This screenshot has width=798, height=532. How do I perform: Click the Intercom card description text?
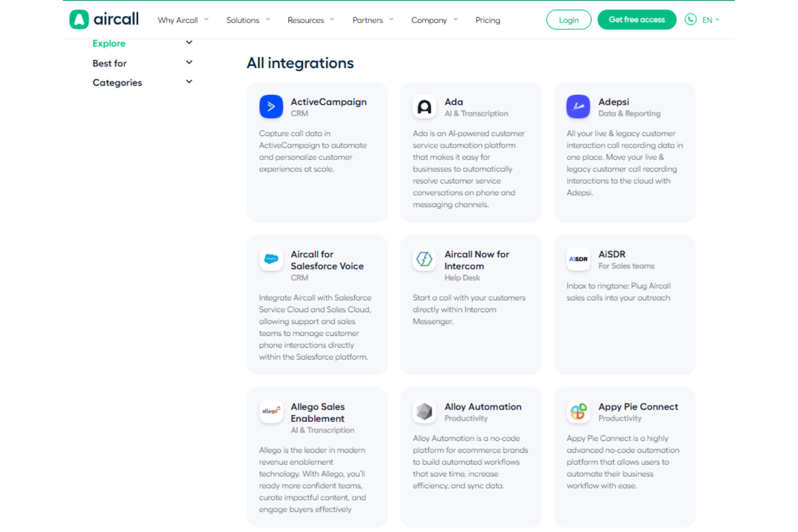[469, 310]
